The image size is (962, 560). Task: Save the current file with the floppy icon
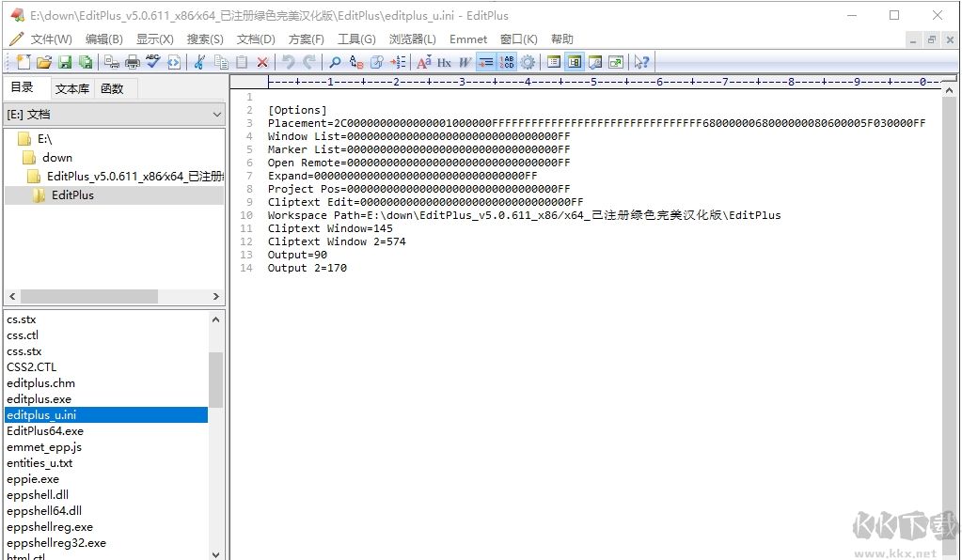(65, 62)
